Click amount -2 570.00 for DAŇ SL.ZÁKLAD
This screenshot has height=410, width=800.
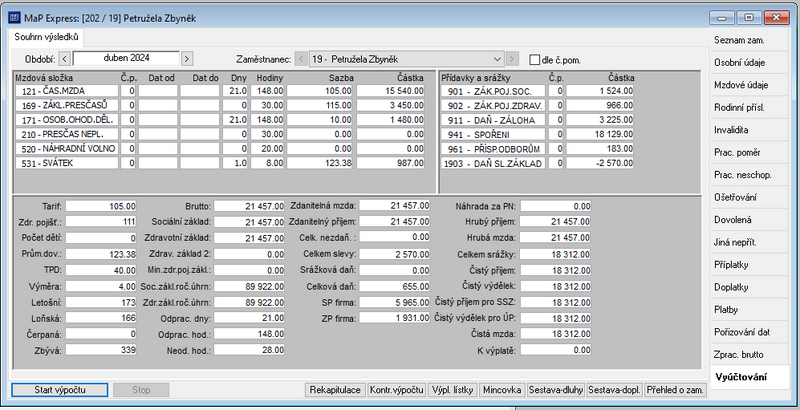600,163
